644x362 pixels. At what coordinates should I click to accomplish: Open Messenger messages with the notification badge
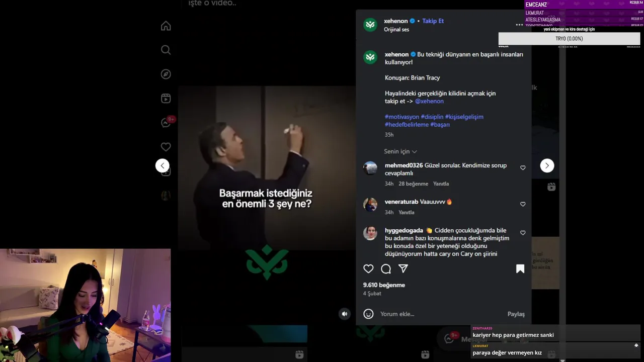[167, 122]
